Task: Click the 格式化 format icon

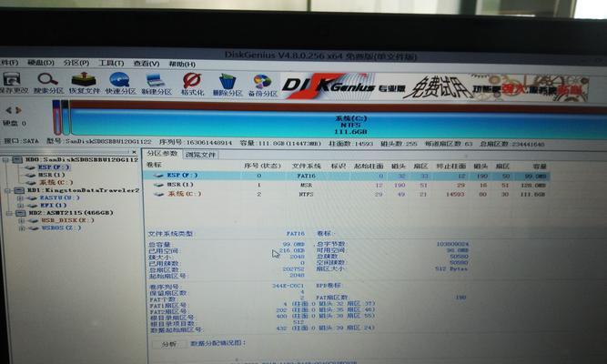Action: coord(192,81)
